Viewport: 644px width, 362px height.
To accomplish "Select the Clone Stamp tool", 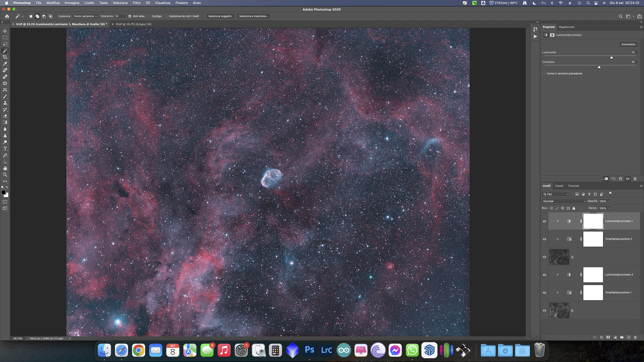I will tap(5, 103).
